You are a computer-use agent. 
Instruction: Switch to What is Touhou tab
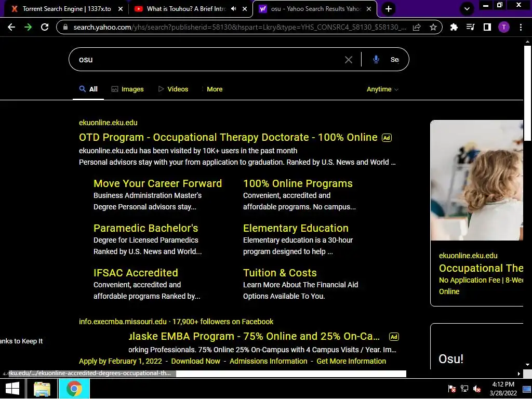[186, 9]
